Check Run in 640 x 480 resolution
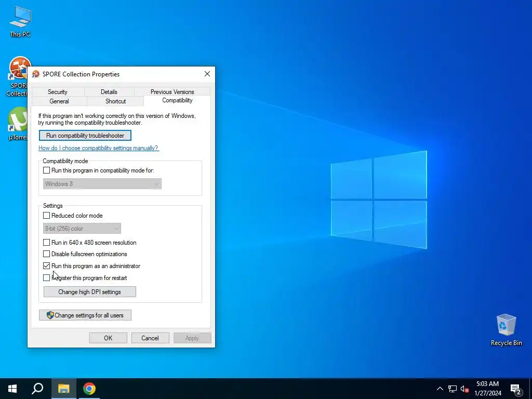Screen dimensions: 532x399 click(x=46, y=243)
